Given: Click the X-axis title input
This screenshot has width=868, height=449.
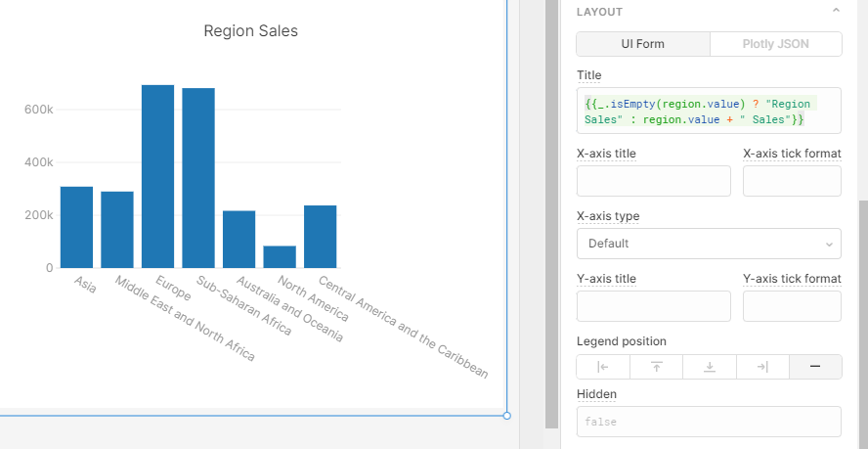Looking at the screenshot, I should 654,181.
